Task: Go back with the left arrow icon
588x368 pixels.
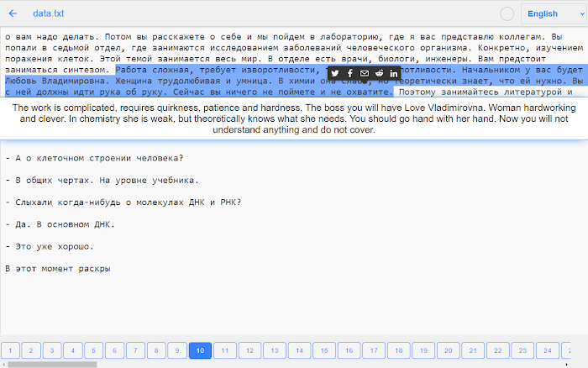Action: tap(13, 13)
